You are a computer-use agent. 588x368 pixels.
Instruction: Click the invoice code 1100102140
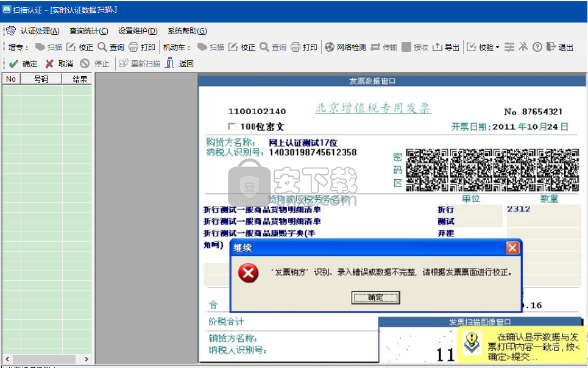point(257,111)
